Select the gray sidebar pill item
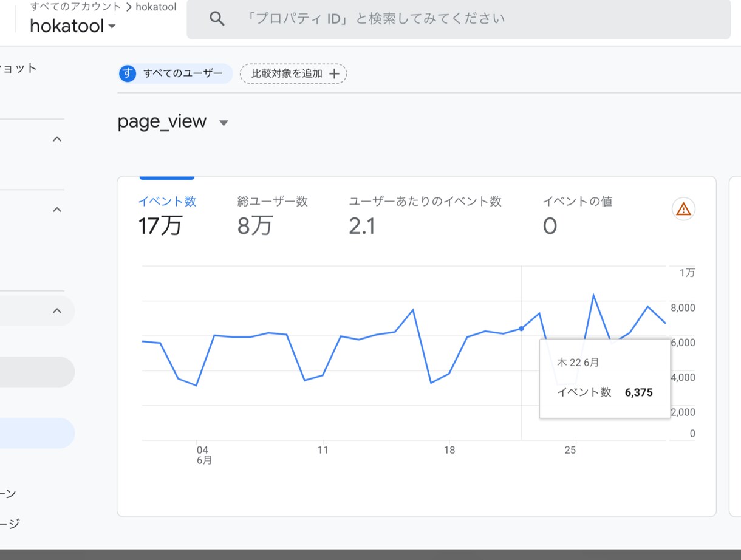 (x=37, y=372)
